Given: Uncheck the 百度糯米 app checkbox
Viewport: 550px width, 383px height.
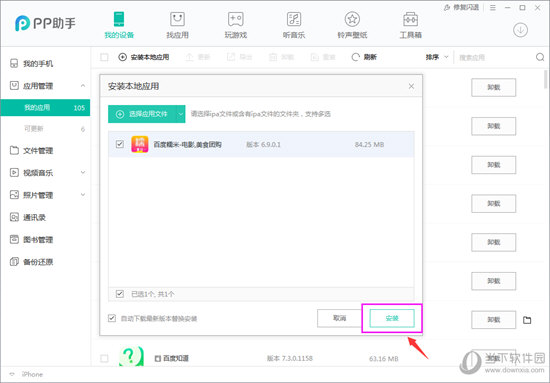Looking at the screenshot, I should [x=120, y=144].
